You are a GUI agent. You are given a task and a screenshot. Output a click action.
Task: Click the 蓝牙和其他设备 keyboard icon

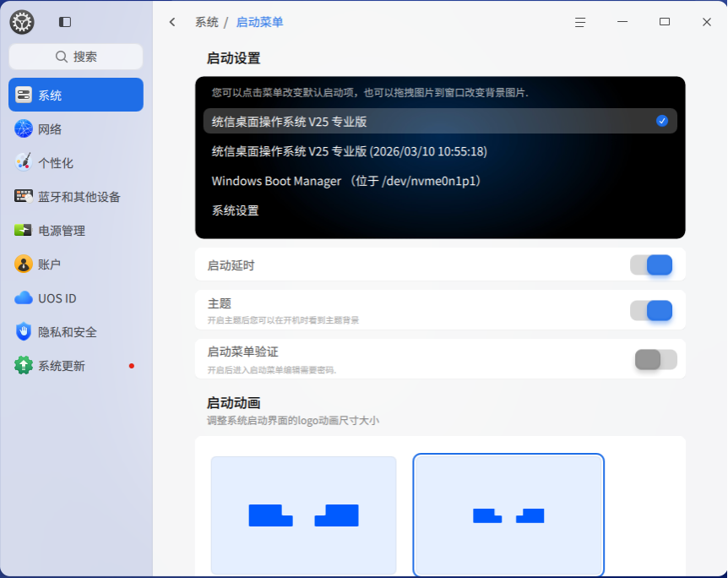click(x=23, y=196)
